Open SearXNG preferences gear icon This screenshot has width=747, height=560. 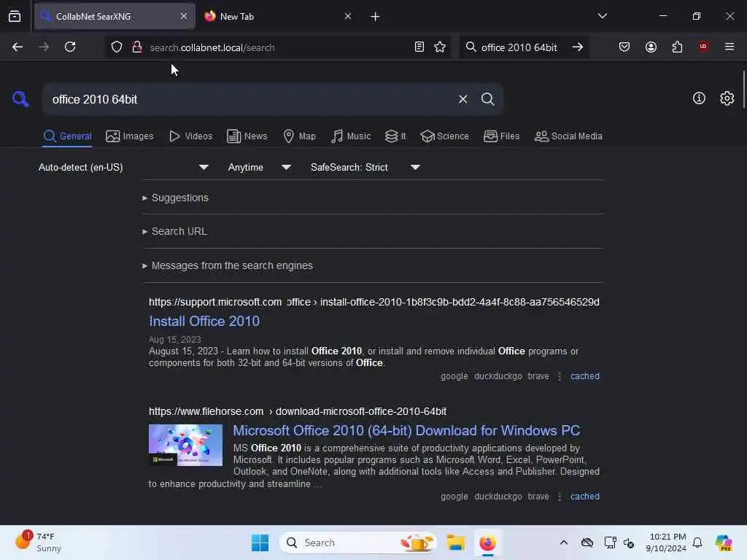[x=727, y=98]
